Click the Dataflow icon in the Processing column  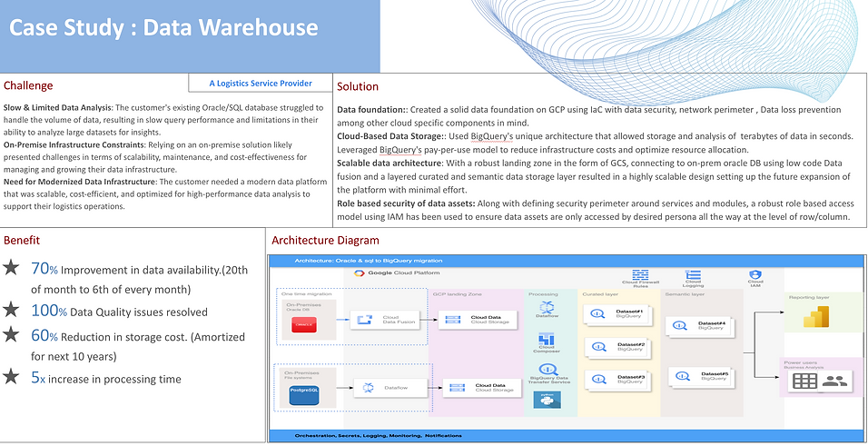coord(546,306)
